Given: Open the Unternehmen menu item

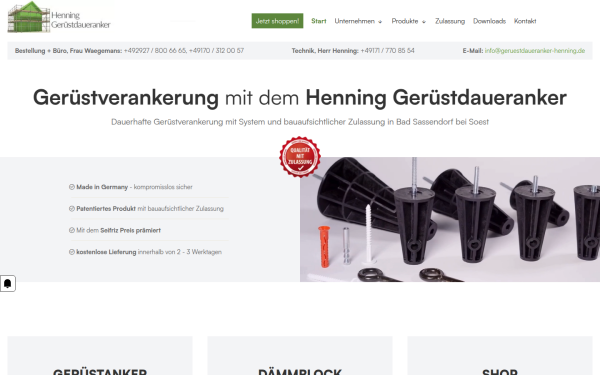Looking at the screenshot, I should (354, 21).
